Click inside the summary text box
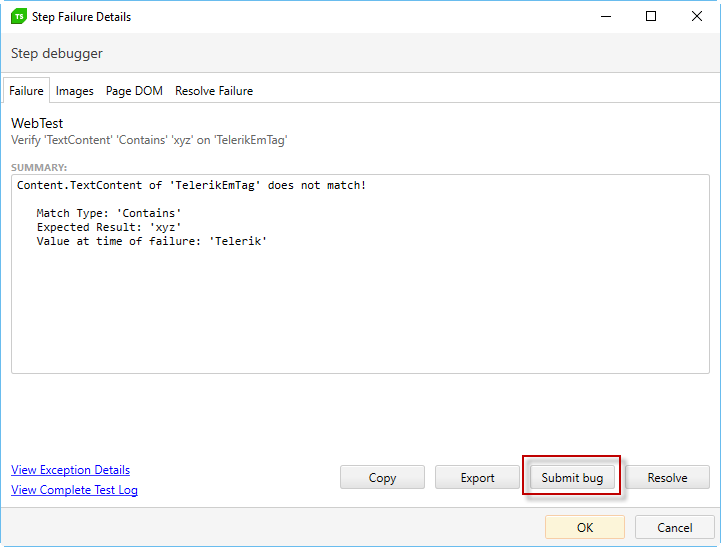The width and height of the screenshot is (721, 547). coord(360,274)
